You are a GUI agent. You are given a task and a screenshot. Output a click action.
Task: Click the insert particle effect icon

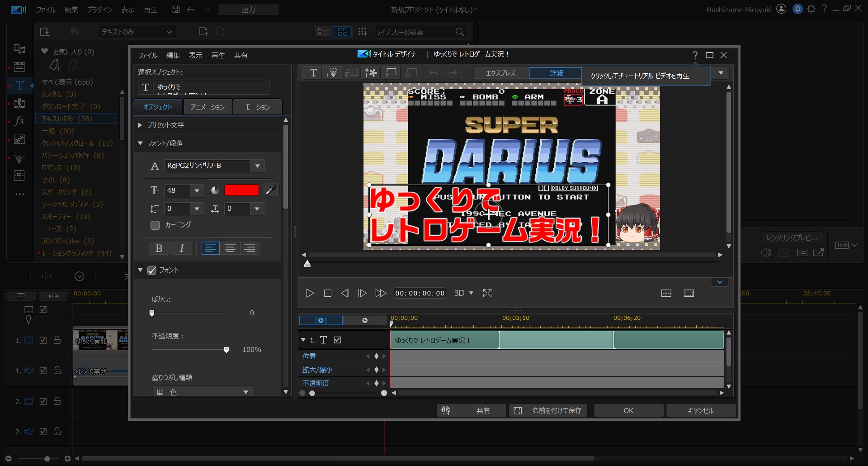tap(331, 73)
